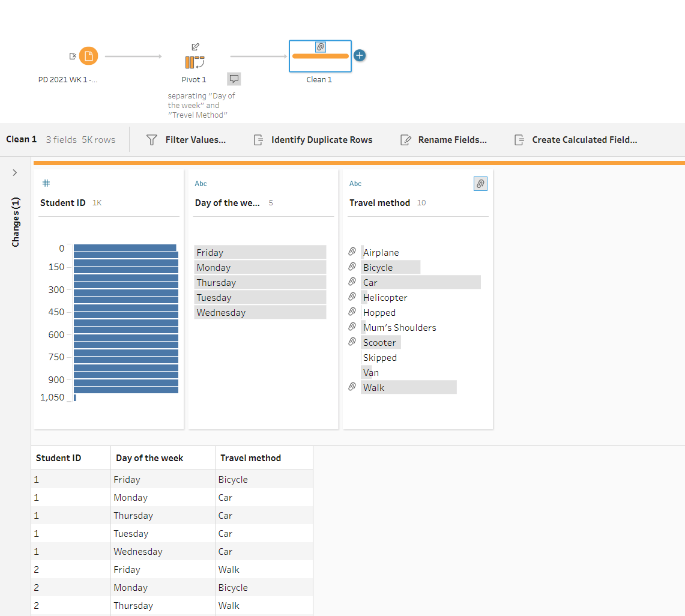
Task: Click Create Calculated Field
Action: click(x=576, y=140)
